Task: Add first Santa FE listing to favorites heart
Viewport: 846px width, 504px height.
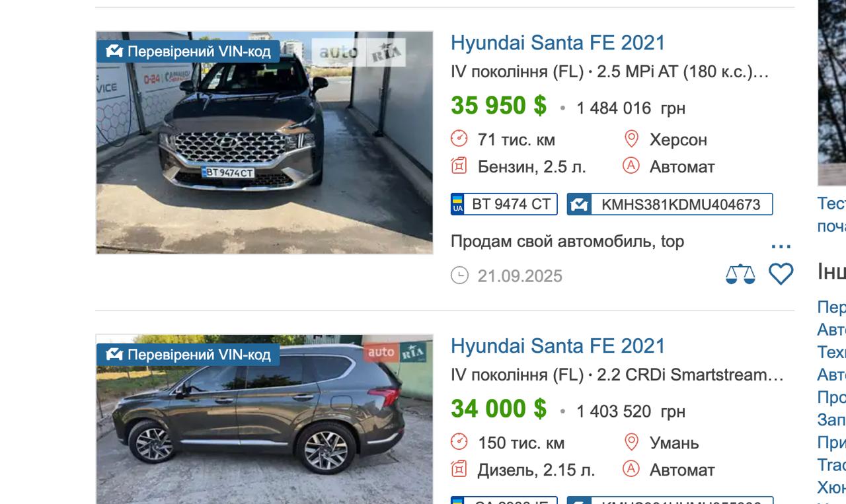Action: coord(781,274)
